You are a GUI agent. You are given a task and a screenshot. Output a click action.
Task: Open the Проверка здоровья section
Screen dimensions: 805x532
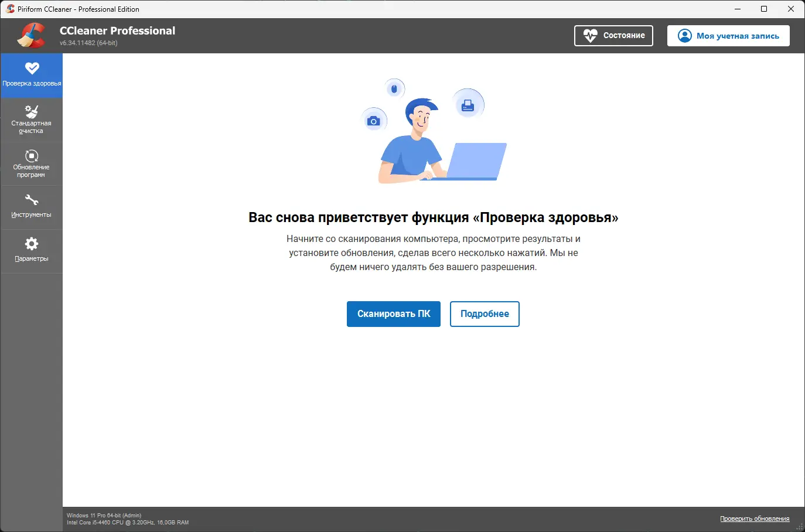(x=32, y=76)
